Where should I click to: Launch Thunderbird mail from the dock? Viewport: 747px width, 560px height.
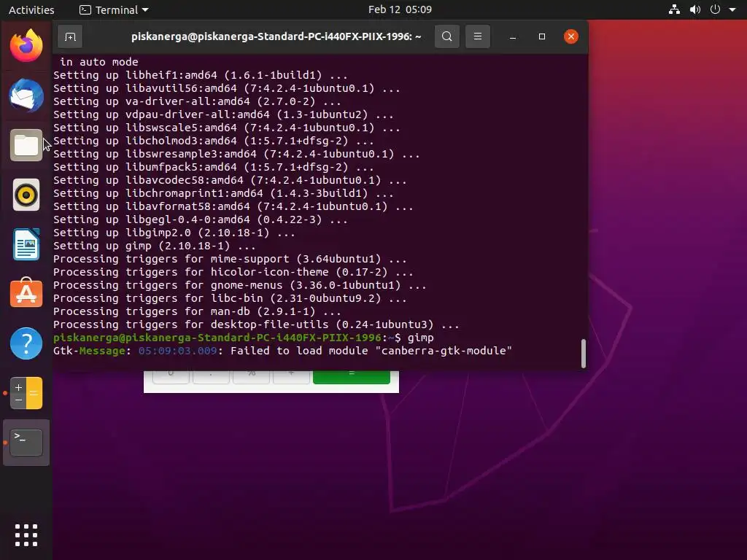[26, 96]
